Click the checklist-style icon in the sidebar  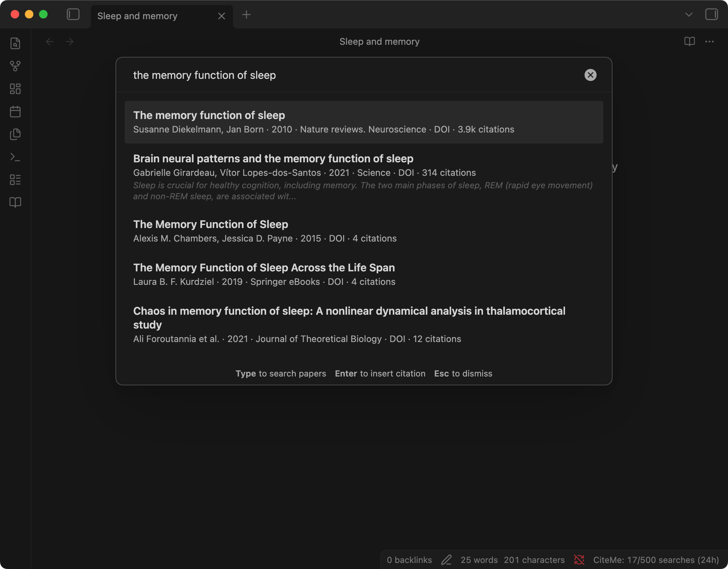[x=15, y=180]
